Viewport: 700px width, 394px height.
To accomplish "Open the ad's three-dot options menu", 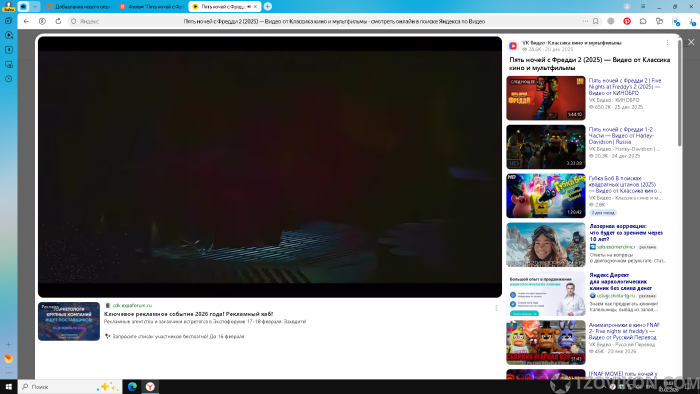I will pyautogui.click(x=496, y=308).
